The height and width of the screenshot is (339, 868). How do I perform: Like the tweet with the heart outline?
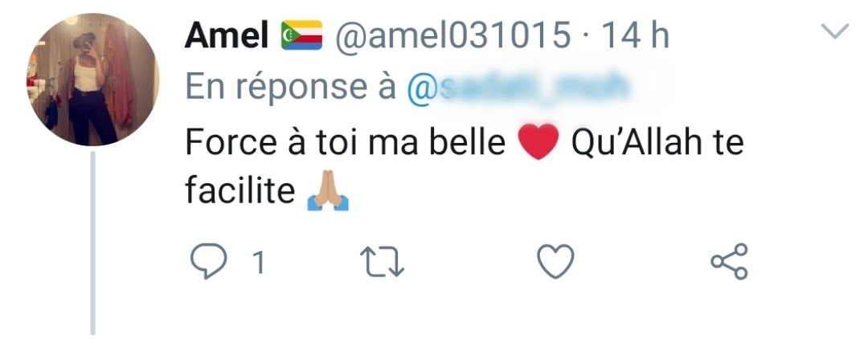pos(555,262)
